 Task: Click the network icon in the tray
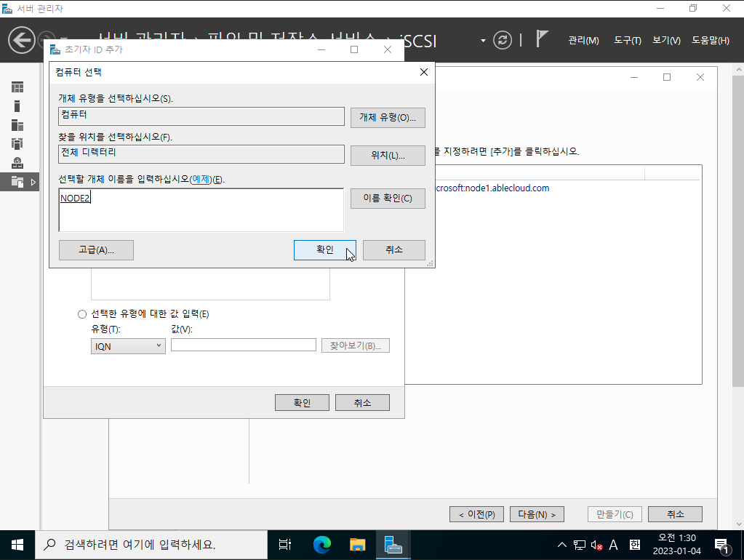pos(580,545)
